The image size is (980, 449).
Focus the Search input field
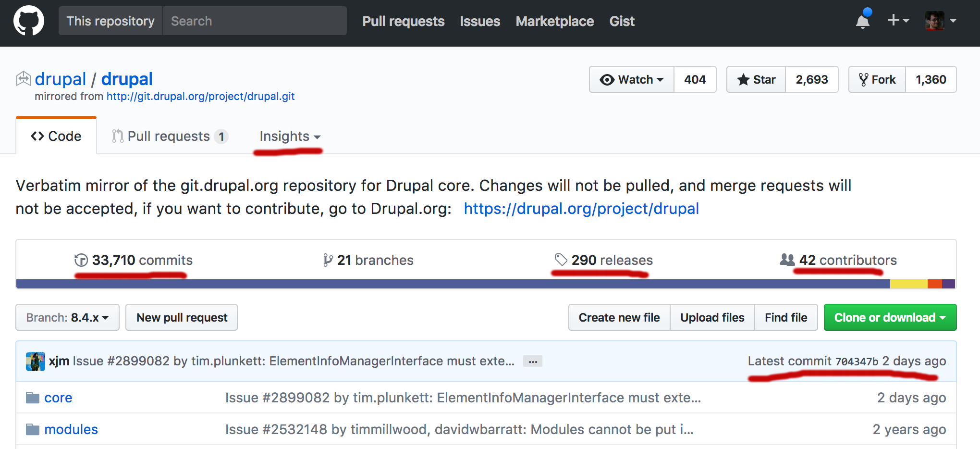click(x=255, y=21)
